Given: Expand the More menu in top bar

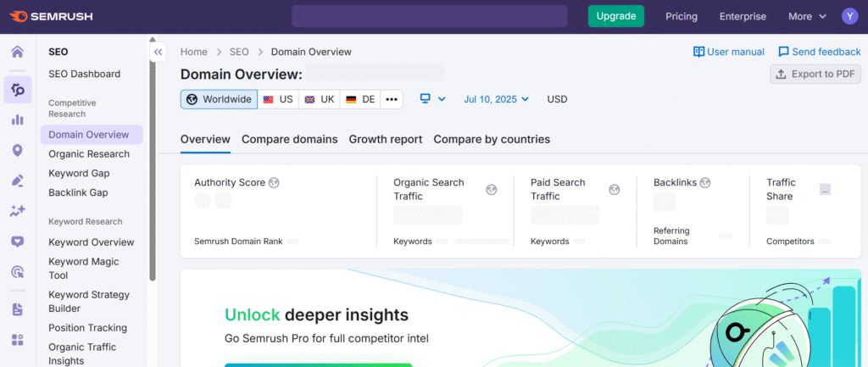Looking at the screenshot, I should pos(807,16).
